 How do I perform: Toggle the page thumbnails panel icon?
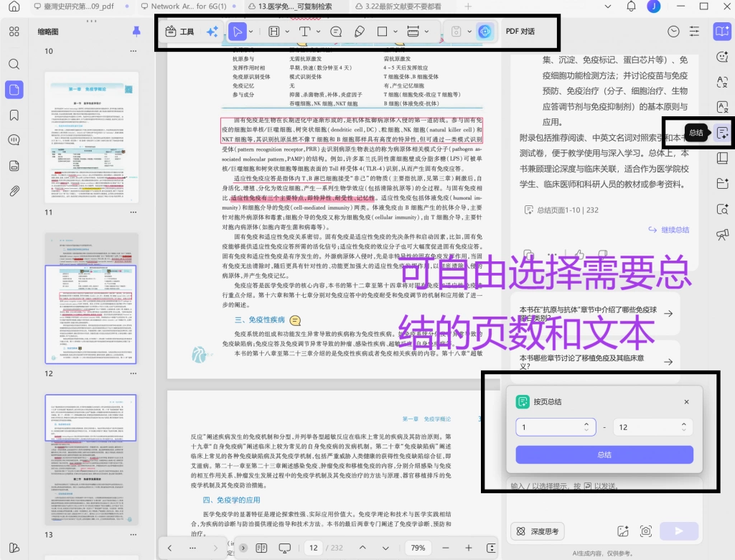tap(14, 90)
